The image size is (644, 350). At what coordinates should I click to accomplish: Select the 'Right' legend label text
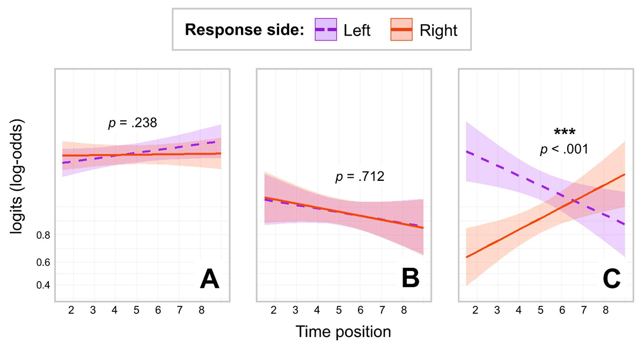pos(438,31)
